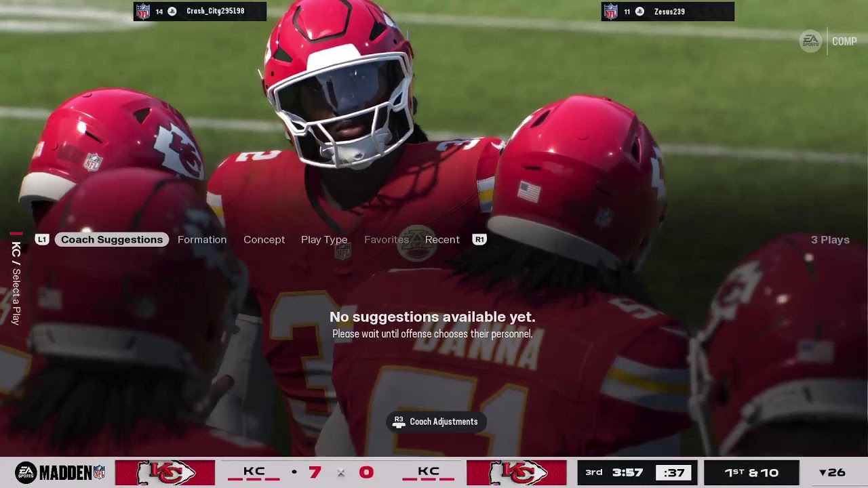
Task: Click the score of 0
Action: (366, 472)
